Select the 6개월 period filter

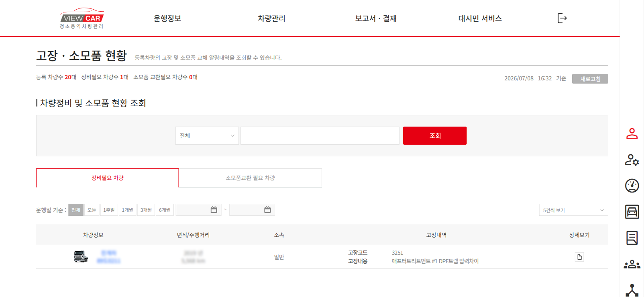165,210
